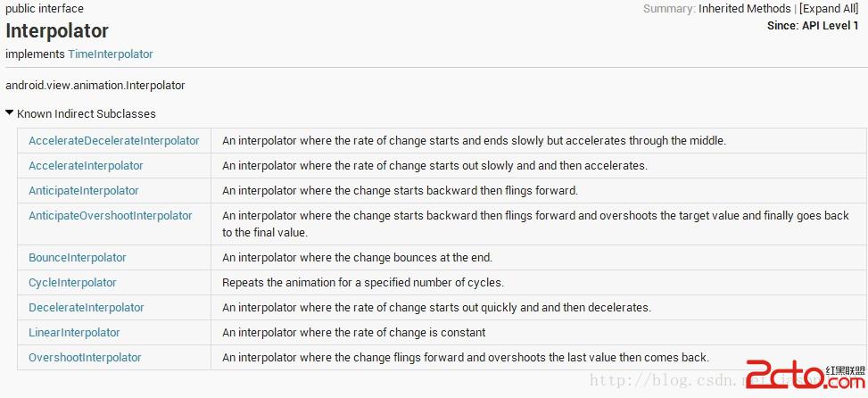868x398 pixels.
Task: Visit the BounceInterpolator class page
Action: click(78, 258)
